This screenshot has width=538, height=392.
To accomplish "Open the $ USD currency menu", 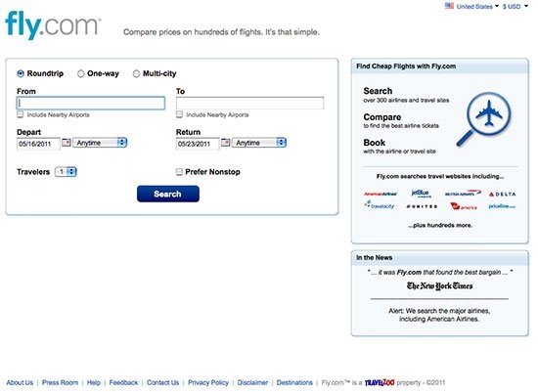I will pyautogui.click(x=516, y=6).
